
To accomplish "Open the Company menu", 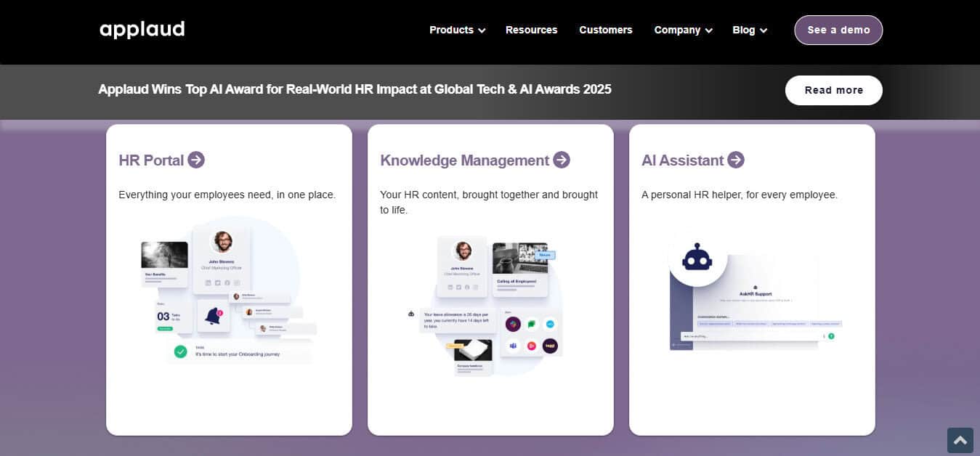I will 683,30.
